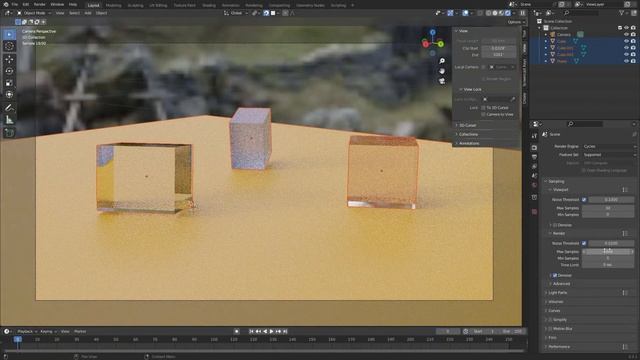Viewport: 640px width, 360px height.
Task: Select the Cursor tool
Action: 9,46
